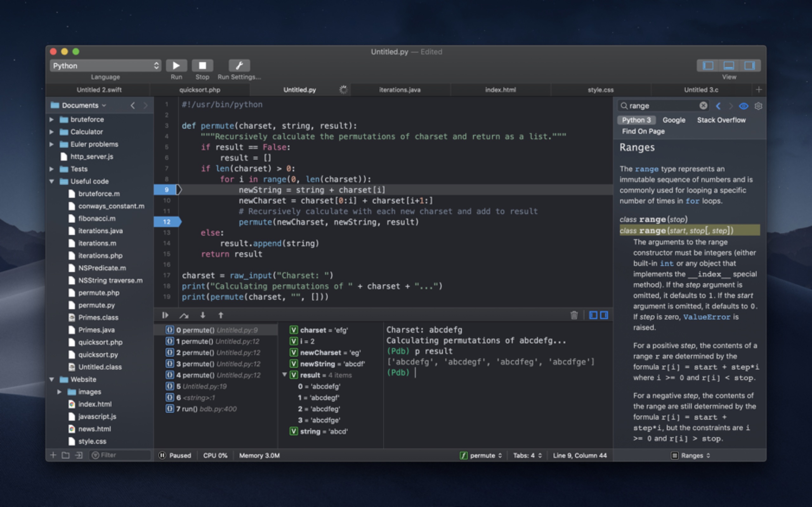
Task: Toggle the documentation eye icon
Action: 743,106
